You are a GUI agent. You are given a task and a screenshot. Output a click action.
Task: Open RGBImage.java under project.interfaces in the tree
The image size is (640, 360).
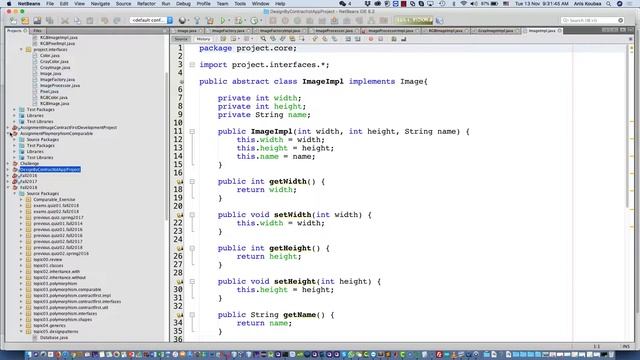pos(54,103)
